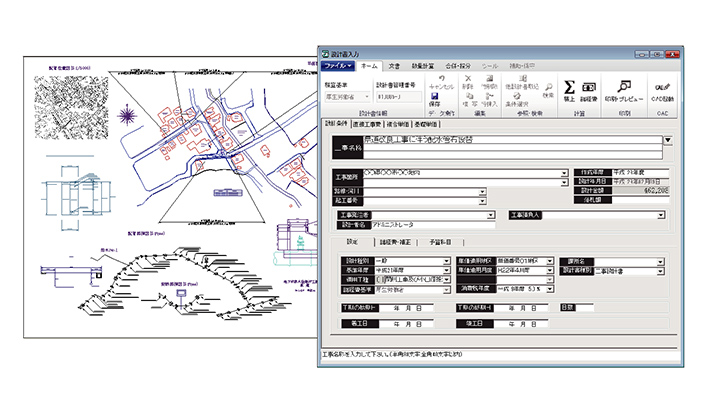
Task: Open the first 工事箇所 dropdown
Action: [564, 173]
